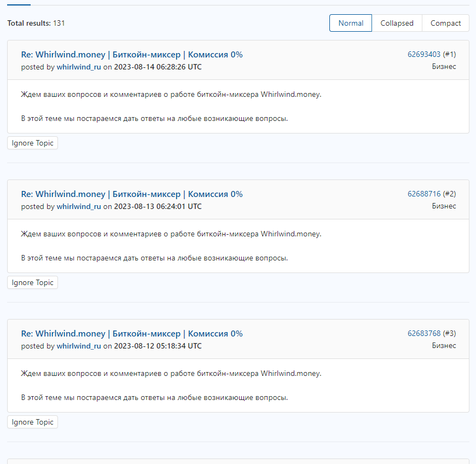
Task: Click Ignore Topic under post #3
Action: [32, 422]
